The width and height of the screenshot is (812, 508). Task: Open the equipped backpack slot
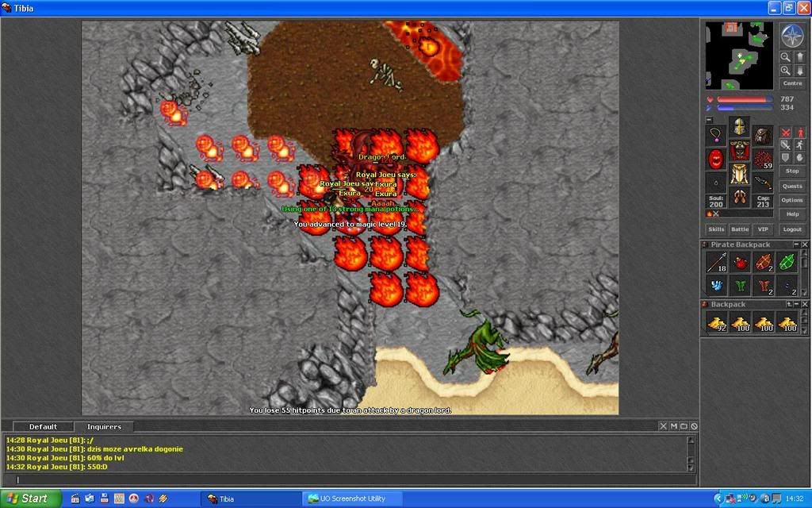coord(763,135)
